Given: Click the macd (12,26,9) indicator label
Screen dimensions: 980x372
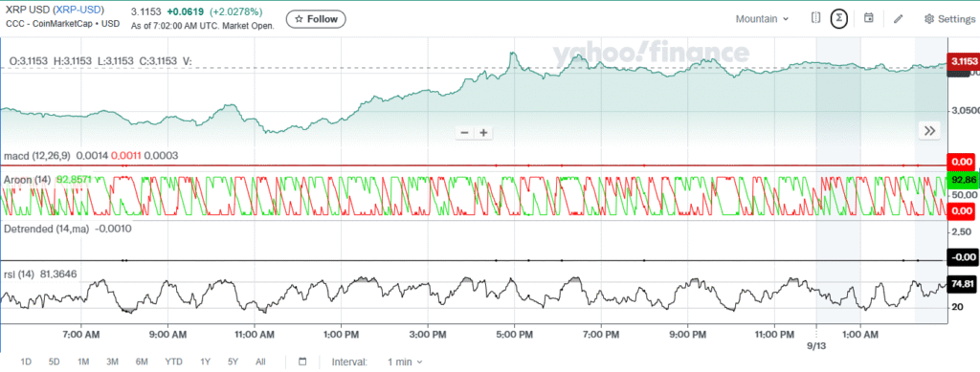Looking at the screenshot, I should (37, 155).
